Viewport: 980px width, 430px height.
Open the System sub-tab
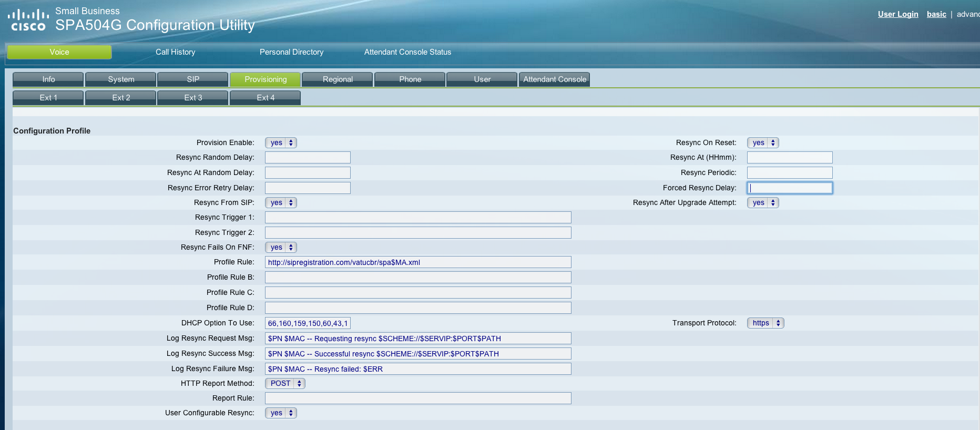pos(121,79)
